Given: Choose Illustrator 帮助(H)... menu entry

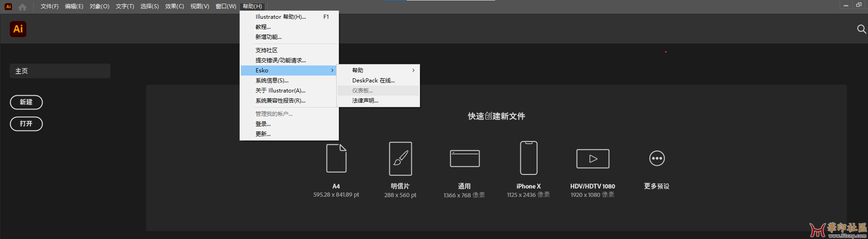Looking at the screenshot, I should coord(289,17).
